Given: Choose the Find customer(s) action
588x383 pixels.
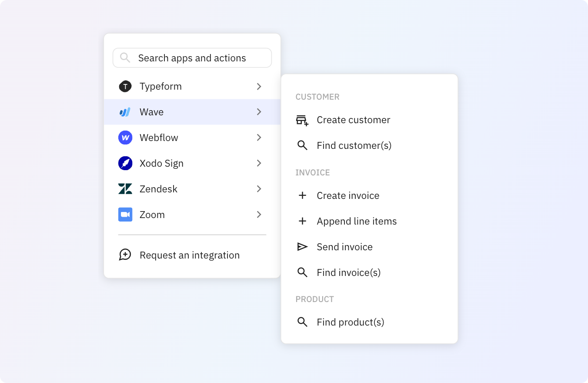Looking at the screenshot, I should point(369,145).
